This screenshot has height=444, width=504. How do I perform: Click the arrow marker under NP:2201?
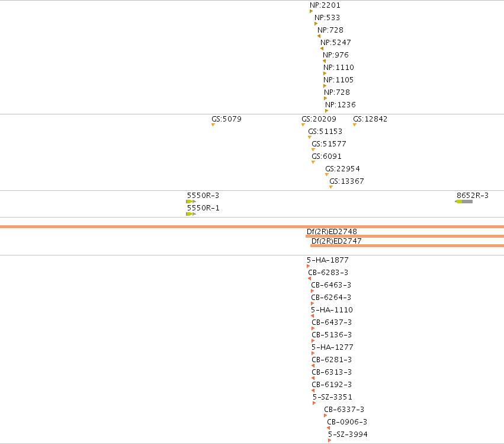point(311,11)
